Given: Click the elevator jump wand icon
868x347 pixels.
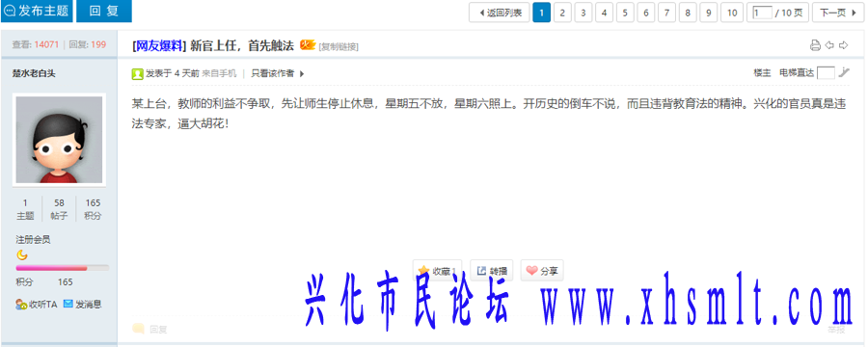Looking at the screenshot, I should [x=844, y=72].
